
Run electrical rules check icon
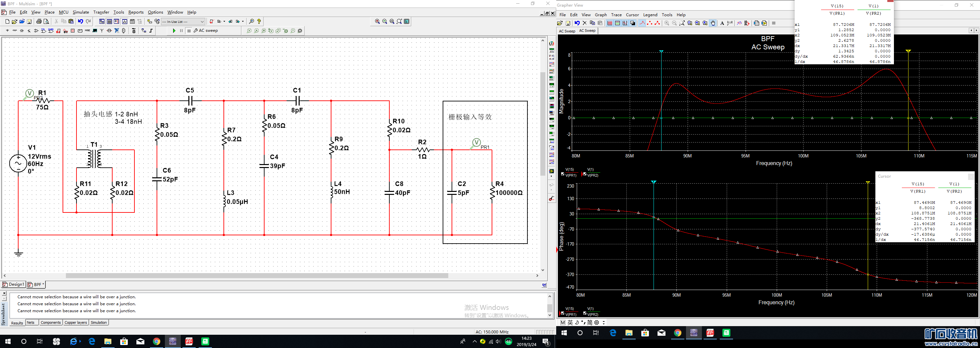pos(212,22)
